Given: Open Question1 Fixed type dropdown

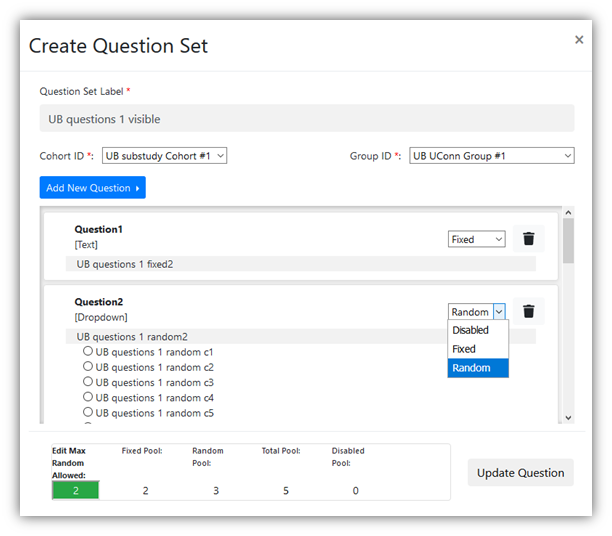Looking at the screenshot, I should pos(477,239).
